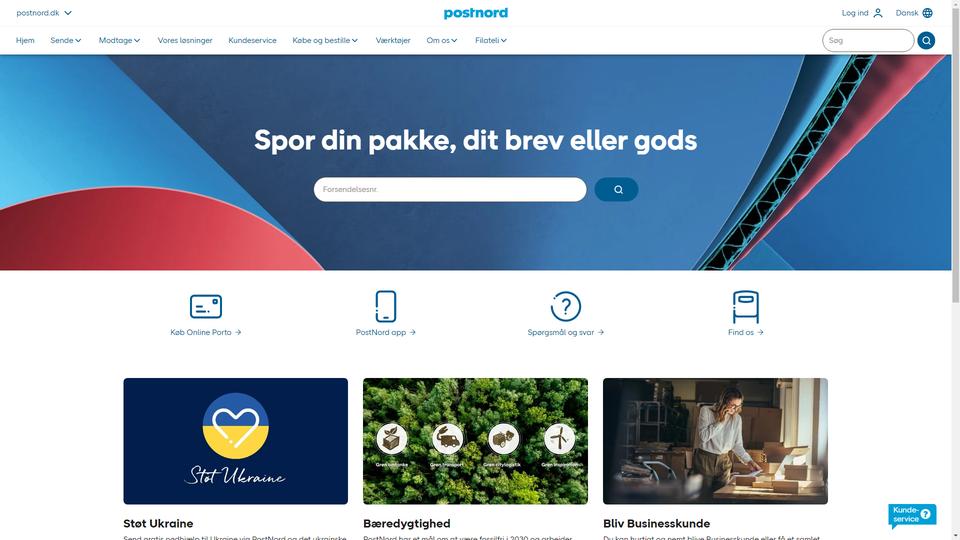Click the Find os mailbox icon
Image resolution: width=960 pixels, height=540 pixels.
coord(746,307)
